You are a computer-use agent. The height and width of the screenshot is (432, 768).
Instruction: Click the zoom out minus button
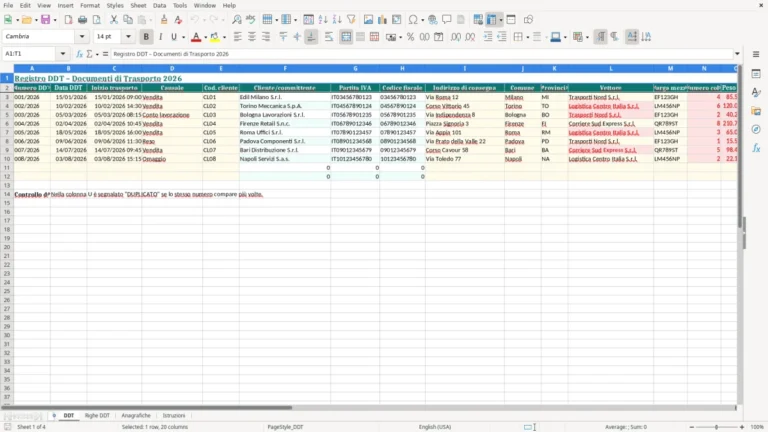[691, 427]
